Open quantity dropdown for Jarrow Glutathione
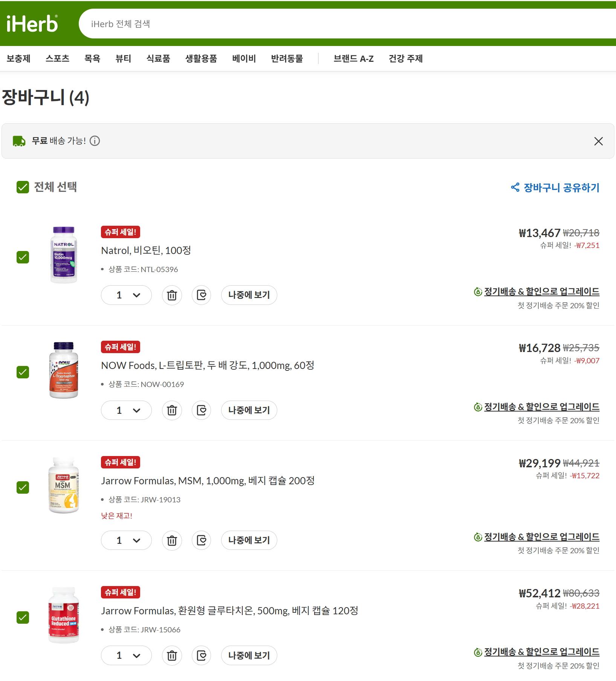616x681 pixels. [127, 655]
